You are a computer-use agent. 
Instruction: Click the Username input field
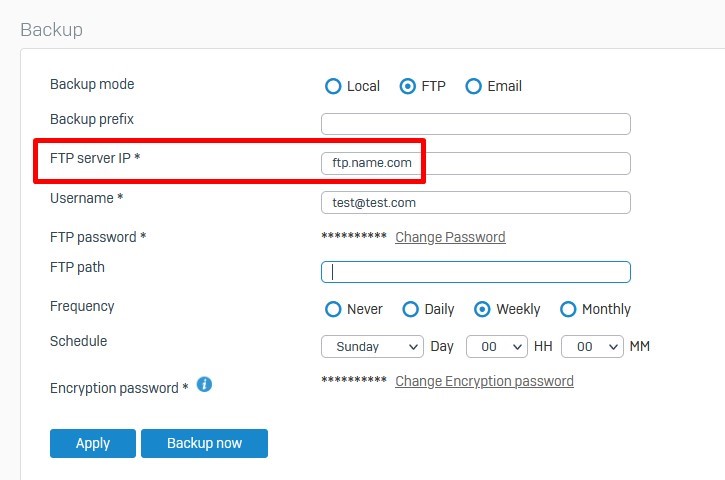coord(476,203)
